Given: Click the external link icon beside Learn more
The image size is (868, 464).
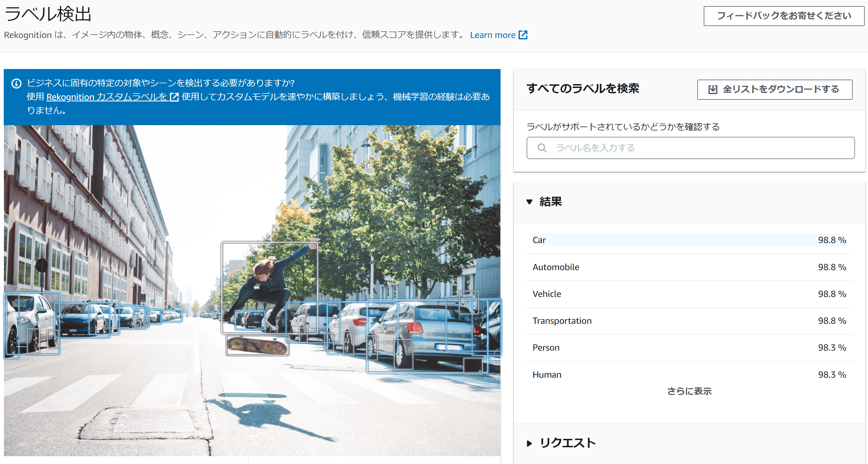Looking at the screenshot, I should coord(523,35).
